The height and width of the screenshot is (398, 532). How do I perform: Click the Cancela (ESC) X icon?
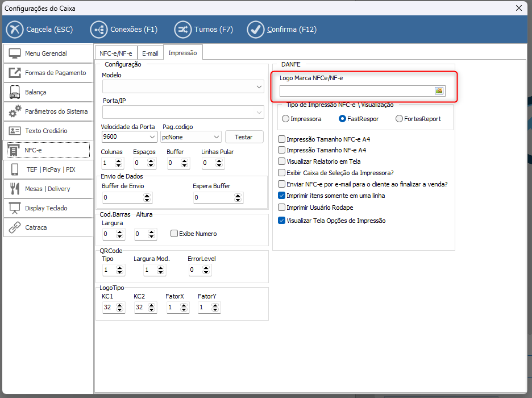pos(15,30)
